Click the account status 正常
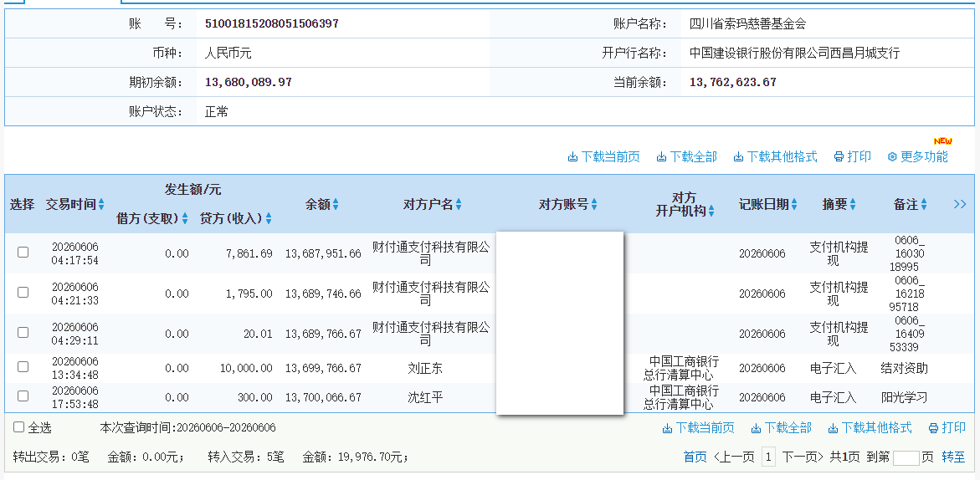This screenshot has height=480, width=980. coord(216,112)
